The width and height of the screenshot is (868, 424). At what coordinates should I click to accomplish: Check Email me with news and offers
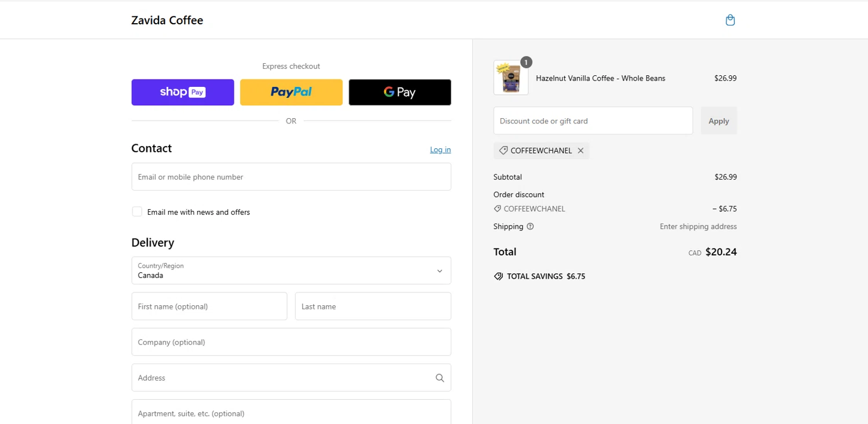(137, 211)
